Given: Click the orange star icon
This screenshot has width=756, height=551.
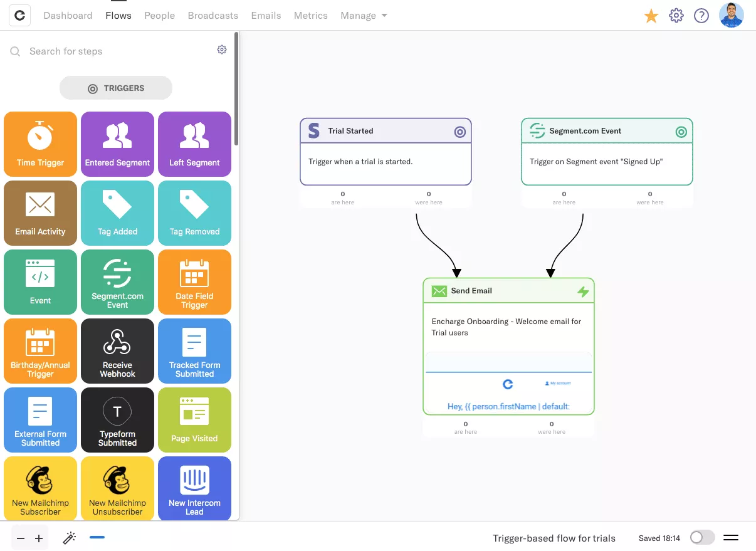Looking at the screenshot, I should 651,16.
